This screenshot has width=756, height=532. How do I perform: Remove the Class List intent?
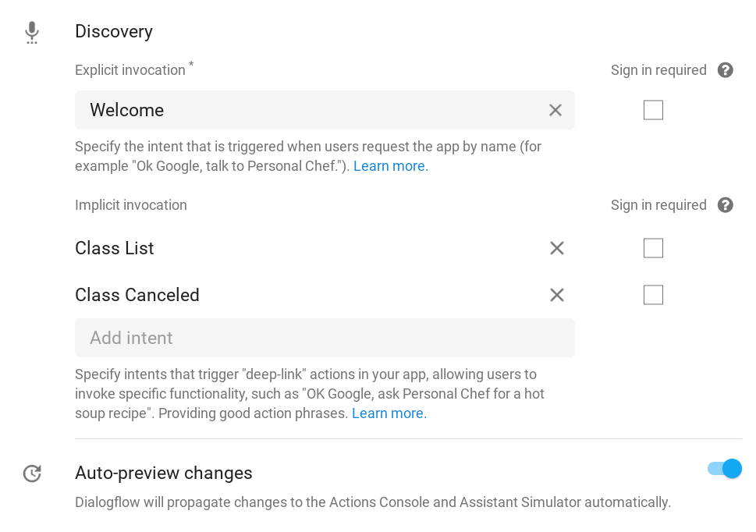(x=556, y=248)
